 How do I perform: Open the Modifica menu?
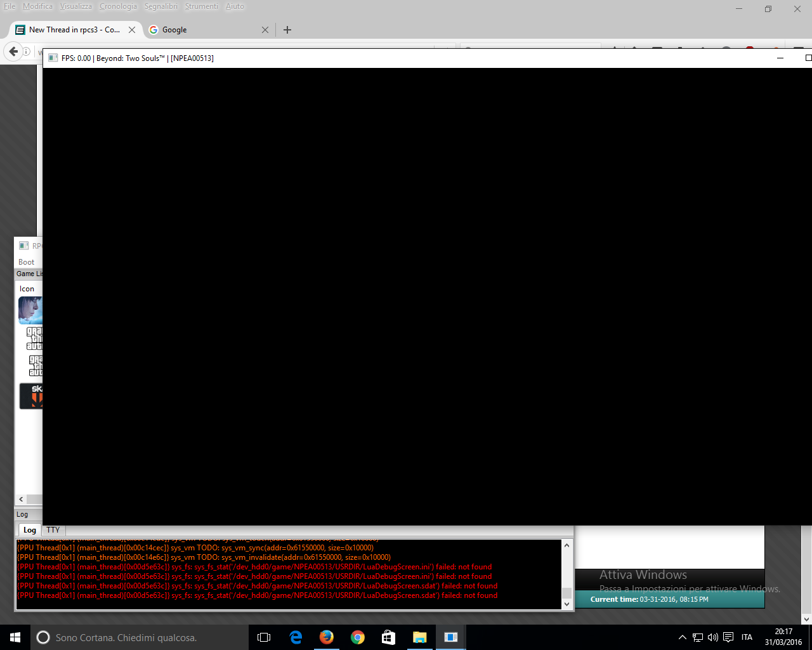click(37, 6)
